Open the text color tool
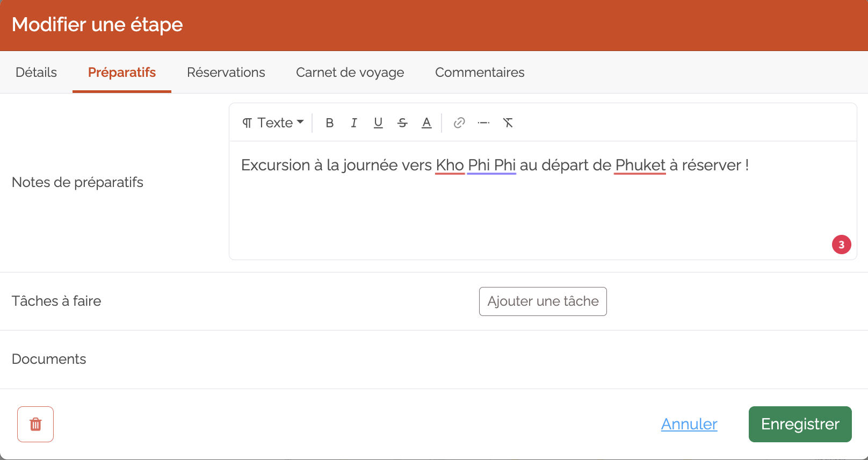Viewport: 868px width, 460px height. [x=426, y=123]
